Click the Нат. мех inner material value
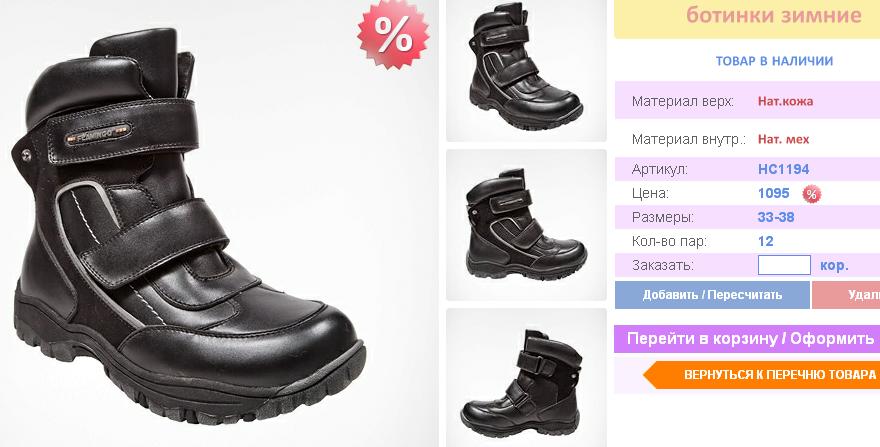This screenshot has width=880, height=447. [783, 139]
